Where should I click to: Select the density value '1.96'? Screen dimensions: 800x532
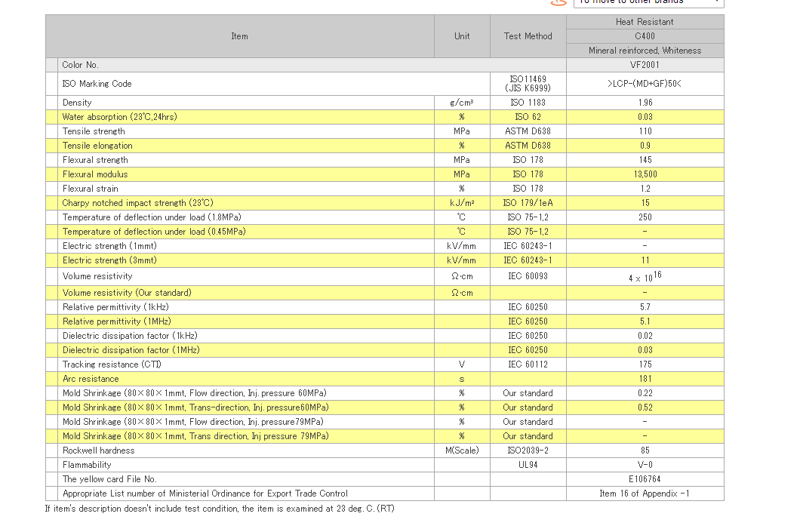tap(645, 103)
